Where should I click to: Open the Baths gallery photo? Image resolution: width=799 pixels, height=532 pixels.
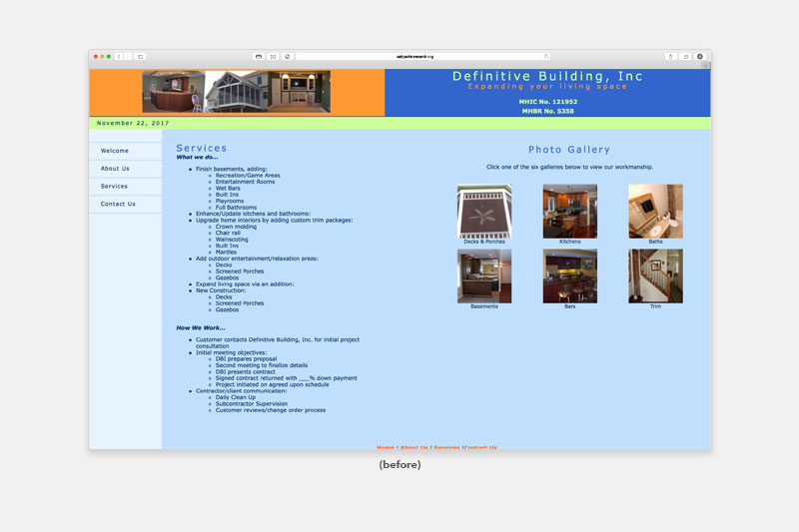click(655, 211)
